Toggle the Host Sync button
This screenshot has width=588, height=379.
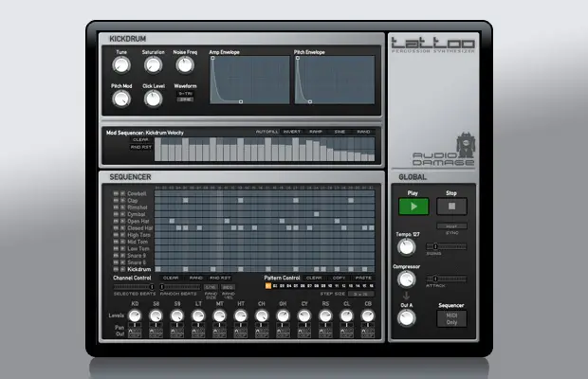tap(451, 226)
